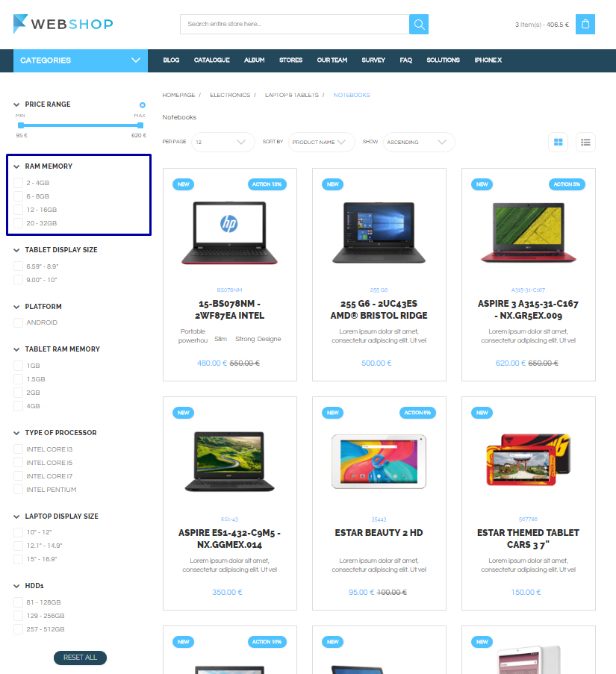Open the Estar Beauty 2 HD title
The width and height of the screenshot is (616, 674).
[379, 533]
